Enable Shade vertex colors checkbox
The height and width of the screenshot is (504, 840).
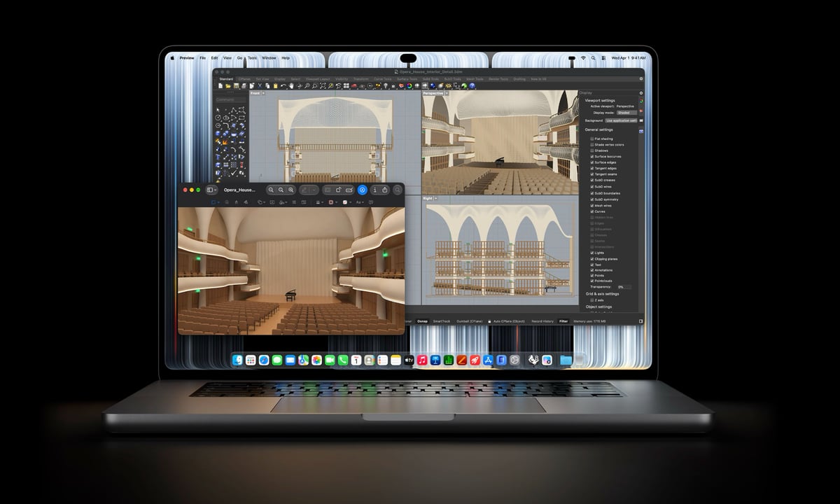coord(592,145)
